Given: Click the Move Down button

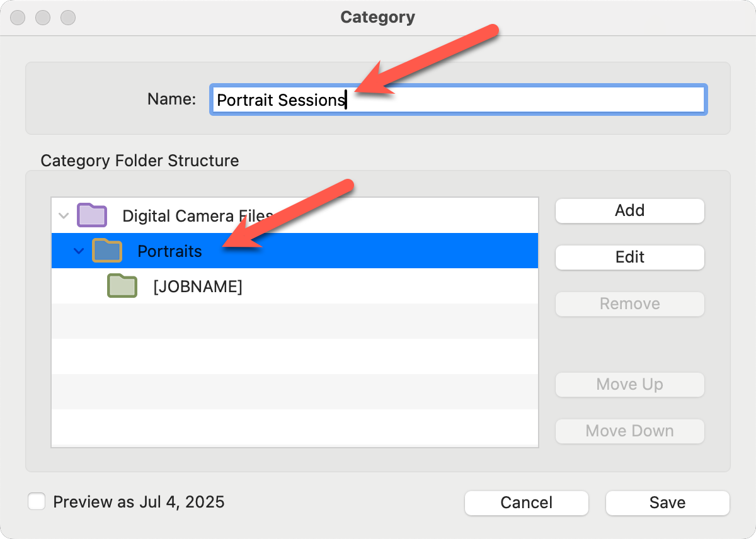Looking at the screenshot, I should (x=629, y=431).
